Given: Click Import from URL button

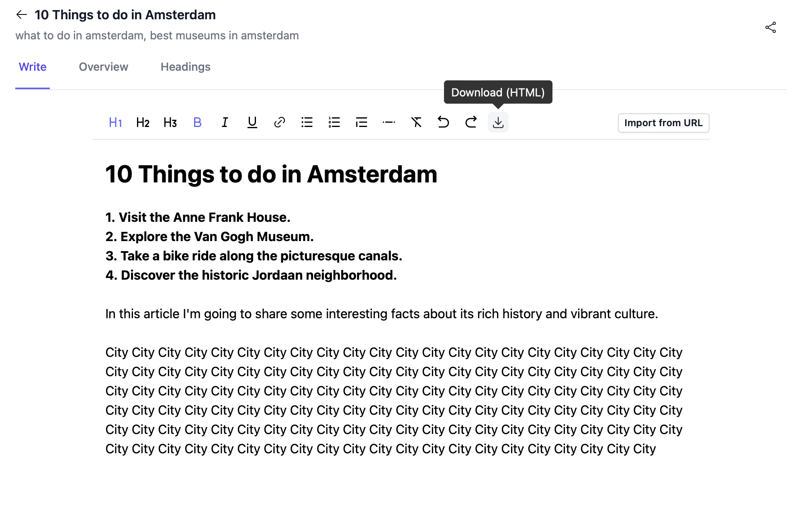Looking at the screenshot, I should click(x=663, y=123).
